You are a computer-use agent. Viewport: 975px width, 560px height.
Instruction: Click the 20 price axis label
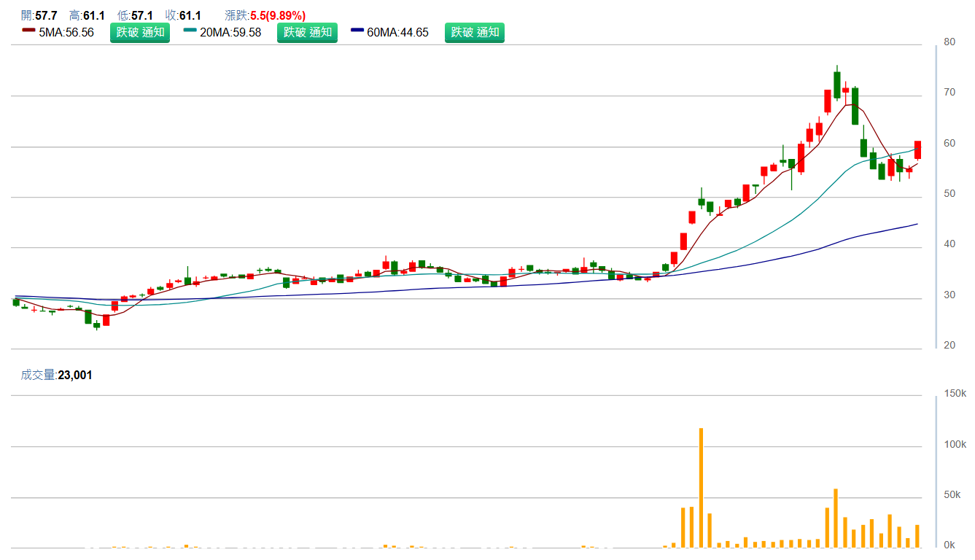(x=949, y=346)
